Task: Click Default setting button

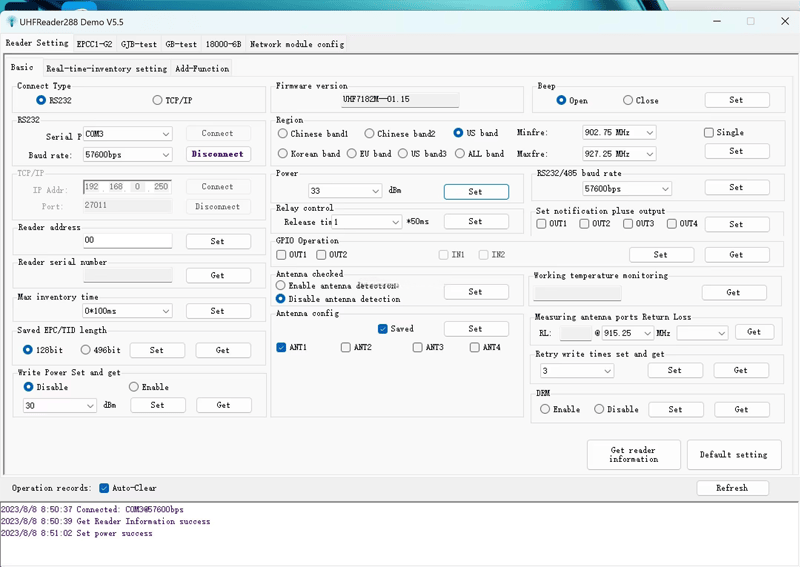Action: [734, 454]
